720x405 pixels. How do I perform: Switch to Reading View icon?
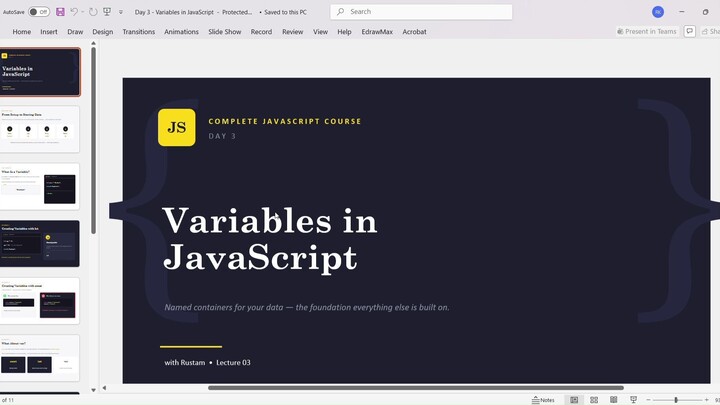[x=613, y=400]
